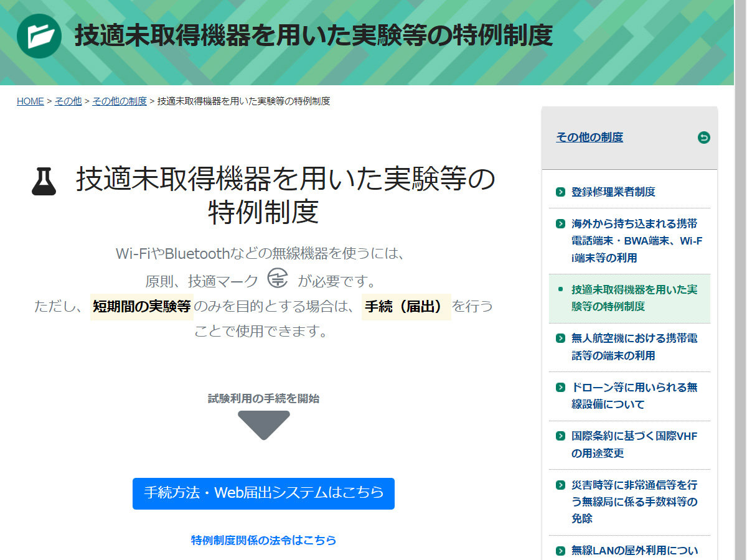The height and width of the screenshot is (560, 747).
Task: Open その他の制度 breadcrumb link
Action: [120, 101]
